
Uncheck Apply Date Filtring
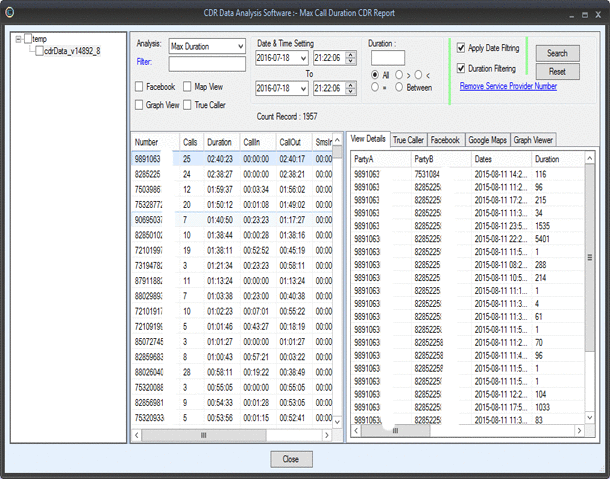coord(461,48)
